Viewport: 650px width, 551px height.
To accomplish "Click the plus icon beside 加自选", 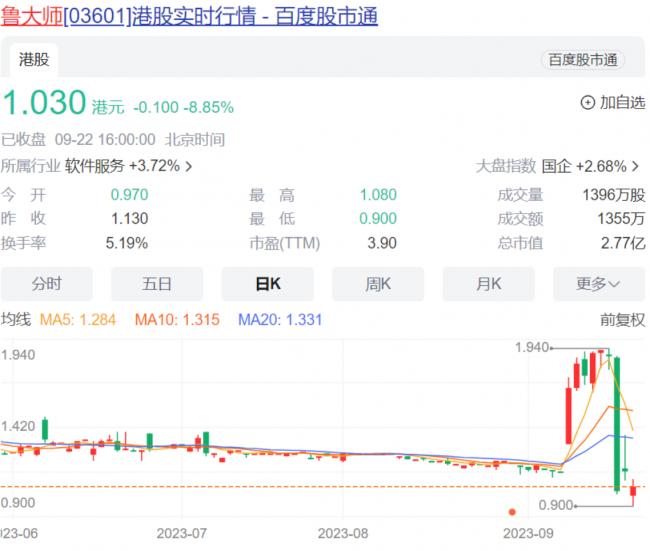I will click(x=588, y=102).
